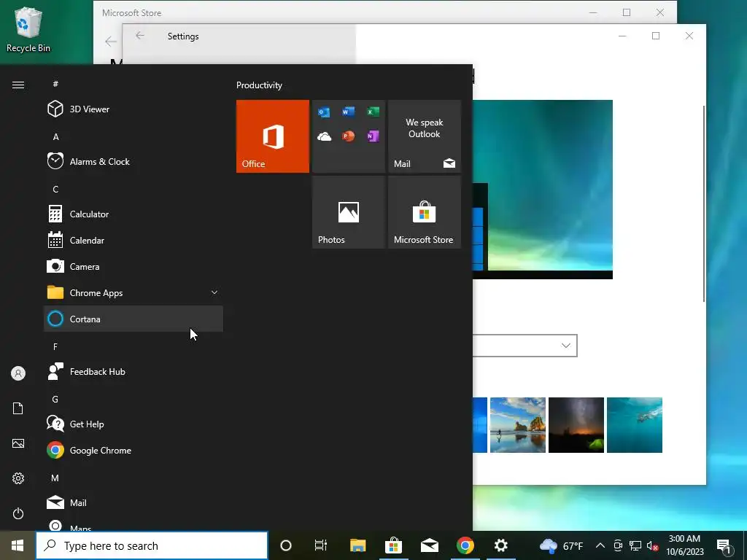Open the Settings gear in the Start sidebar
Screen dimensions: 747x560
pyautogui.click(x=18, y=478)
